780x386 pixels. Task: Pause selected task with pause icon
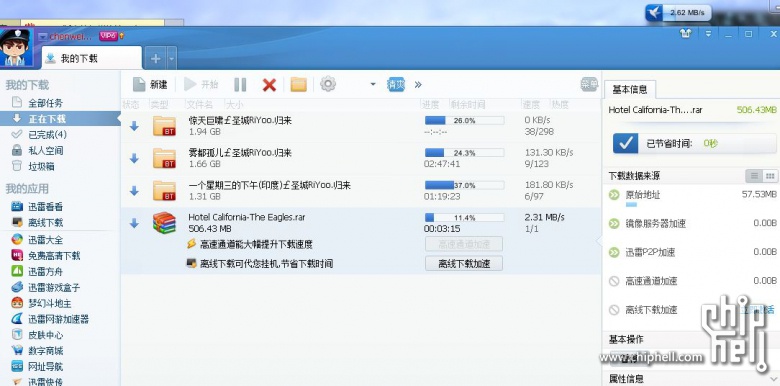pos(240,85)
